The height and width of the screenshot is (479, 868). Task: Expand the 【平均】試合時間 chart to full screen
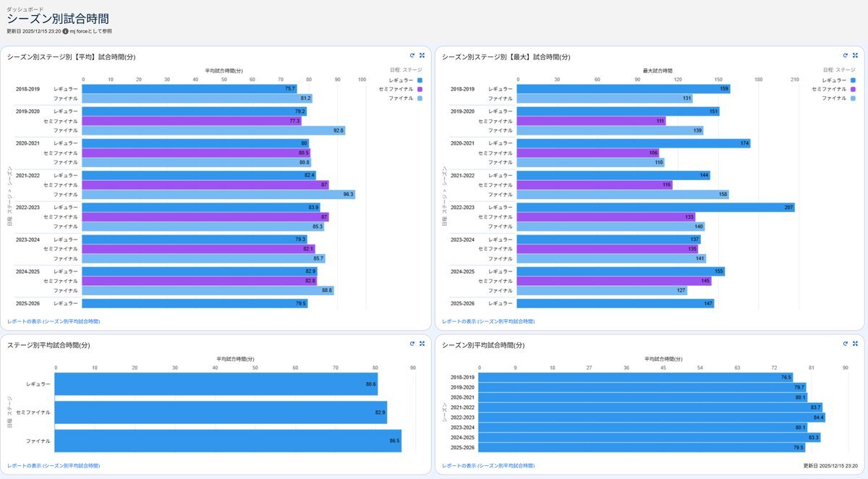coord(422,55)
